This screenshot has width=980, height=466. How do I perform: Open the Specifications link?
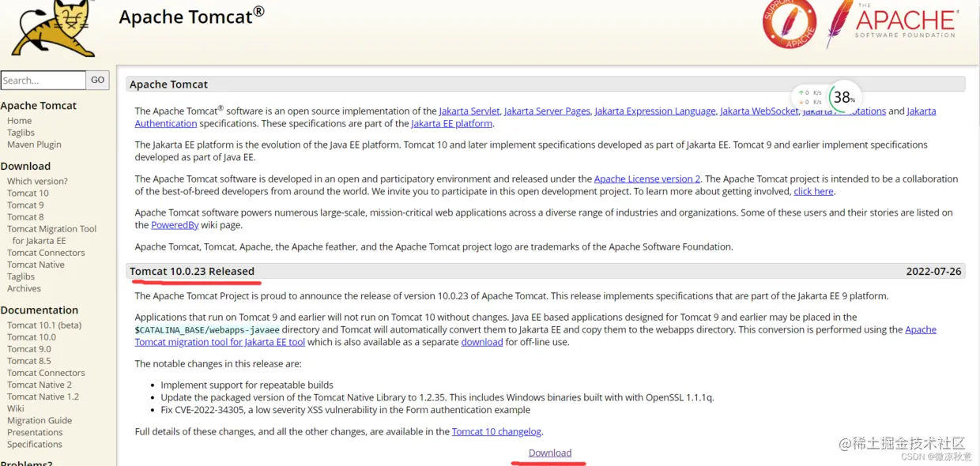click(35, 444)
